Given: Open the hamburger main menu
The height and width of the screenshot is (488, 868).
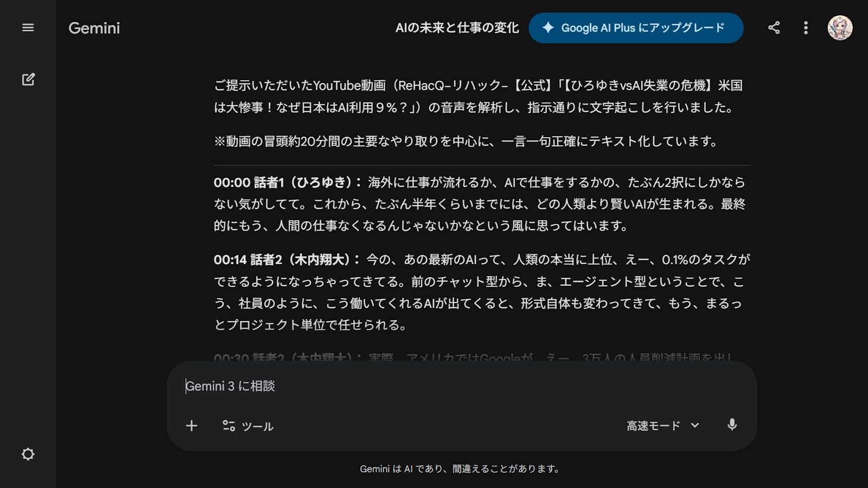Looking at the screenshot, I should click(x=28, y=28).
